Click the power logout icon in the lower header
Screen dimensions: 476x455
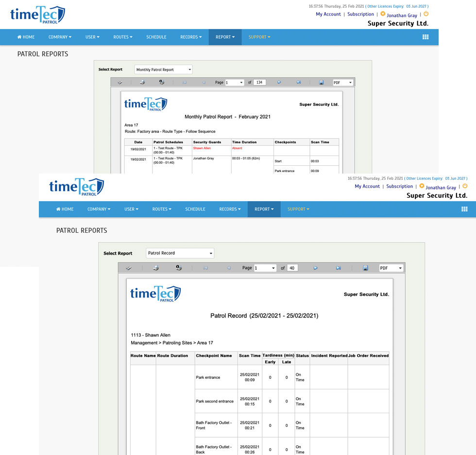(x=465, y=186)
